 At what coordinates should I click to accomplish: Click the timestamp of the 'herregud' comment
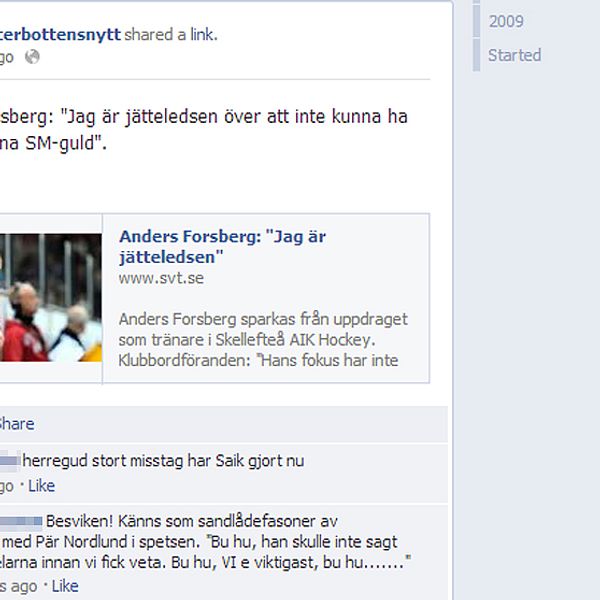pos(7,486)
